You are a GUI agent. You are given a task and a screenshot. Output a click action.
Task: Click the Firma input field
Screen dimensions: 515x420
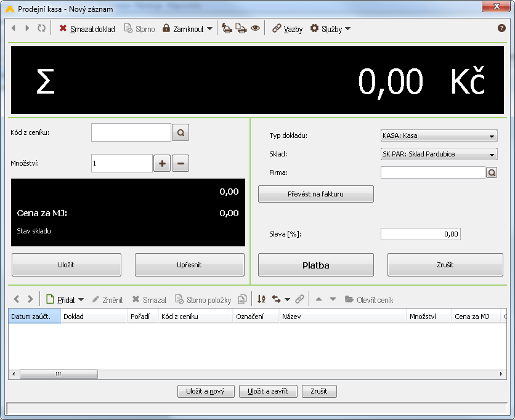433,172
